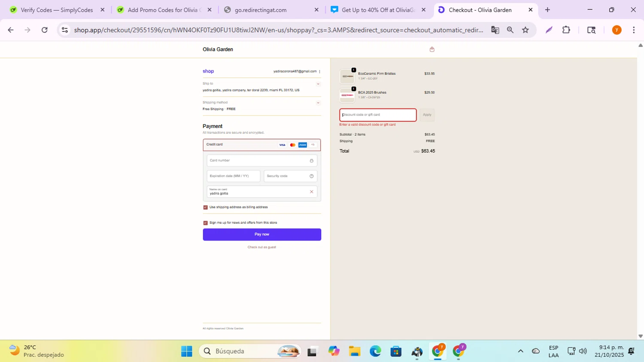Select the Credit card payment option
Image resolution: width=644 pixels, height=362 pixels.
click(262, 145)
